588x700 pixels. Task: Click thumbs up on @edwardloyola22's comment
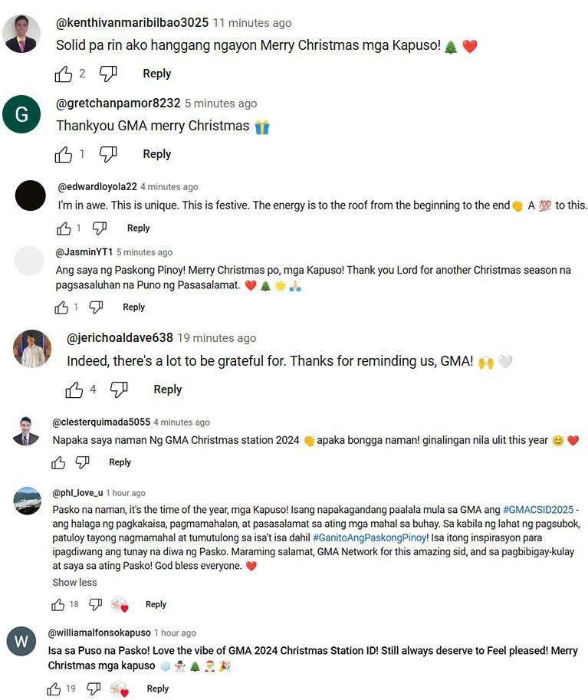click(x=64, y=228)
